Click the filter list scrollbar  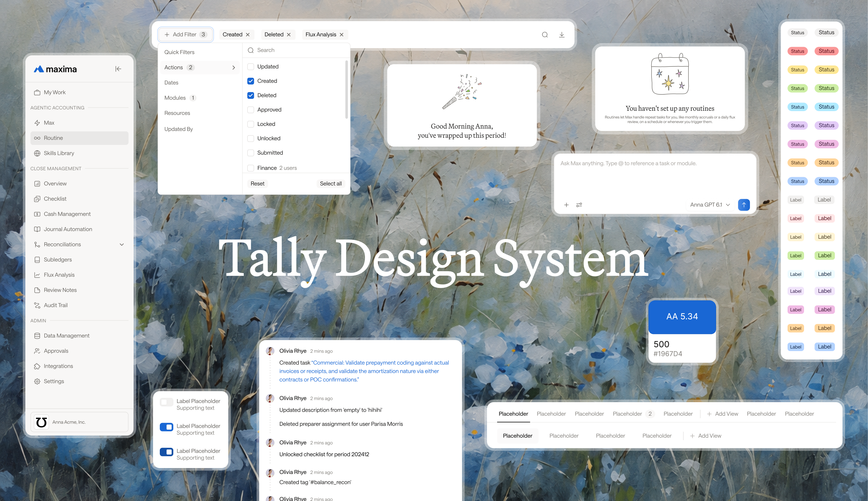coord(346,90)
